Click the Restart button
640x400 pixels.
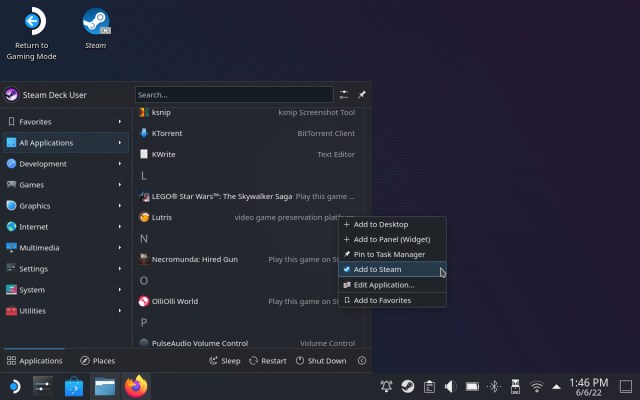(268, 361)
